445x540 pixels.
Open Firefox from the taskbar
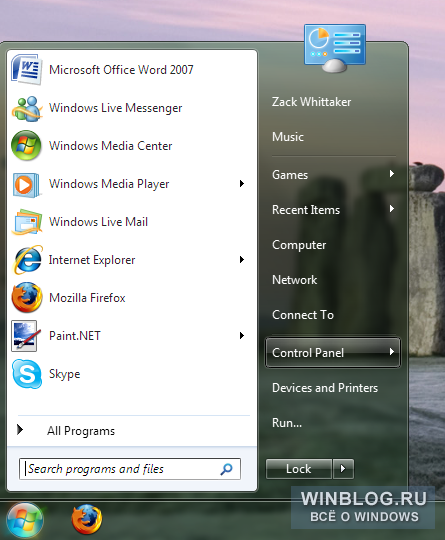[86, 519]
